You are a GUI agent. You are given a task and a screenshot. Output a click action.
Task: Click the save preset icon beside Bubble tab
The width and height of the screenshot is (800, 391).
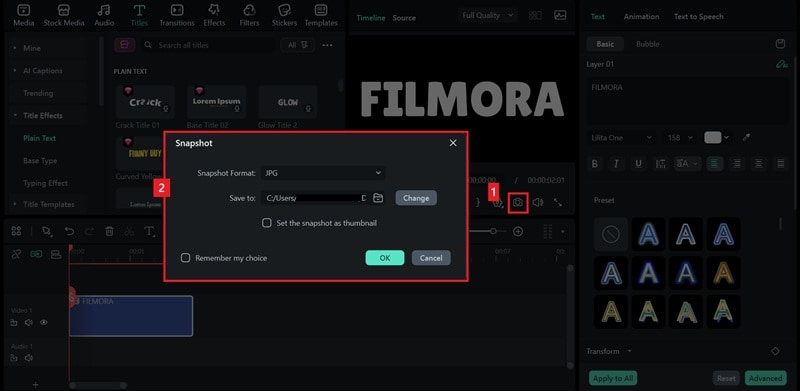pyautogui.click(x=780, y=44)
